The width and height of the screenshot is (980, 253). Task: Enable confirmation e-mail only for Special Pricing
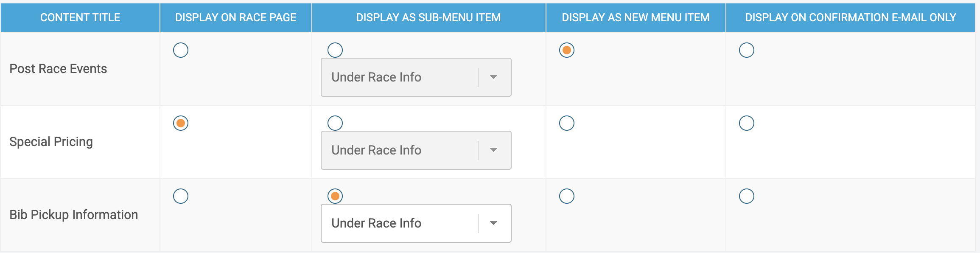(747, 123)
